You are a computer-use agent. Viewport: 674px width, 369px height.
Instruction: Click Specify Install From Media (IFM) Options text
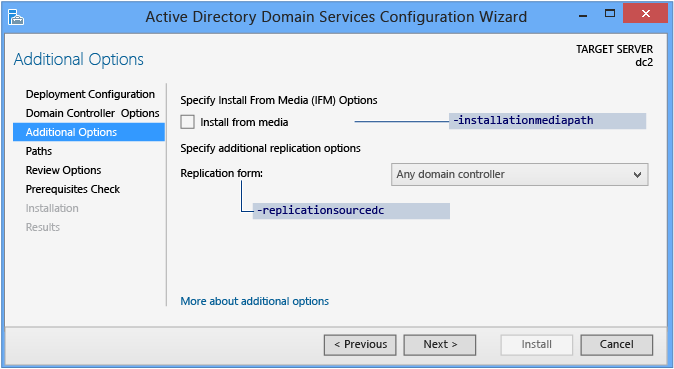tap(279, 101)
